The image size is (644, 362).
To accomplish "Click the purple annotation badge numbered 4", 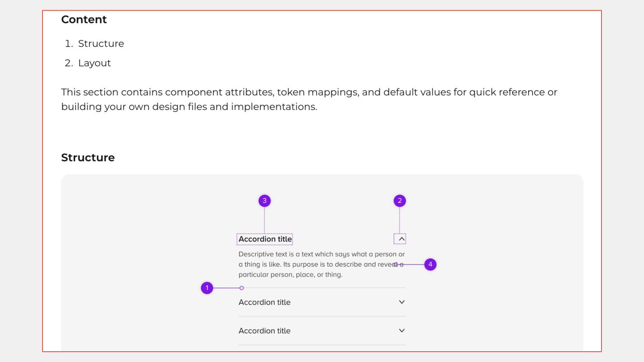I will click(430, 265).
